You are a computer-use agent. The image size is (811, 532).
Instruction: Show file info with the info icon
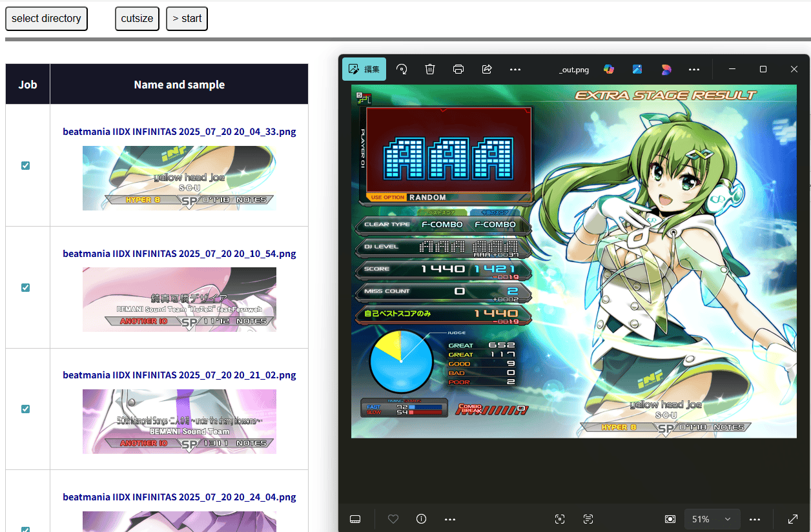point(422,519)
